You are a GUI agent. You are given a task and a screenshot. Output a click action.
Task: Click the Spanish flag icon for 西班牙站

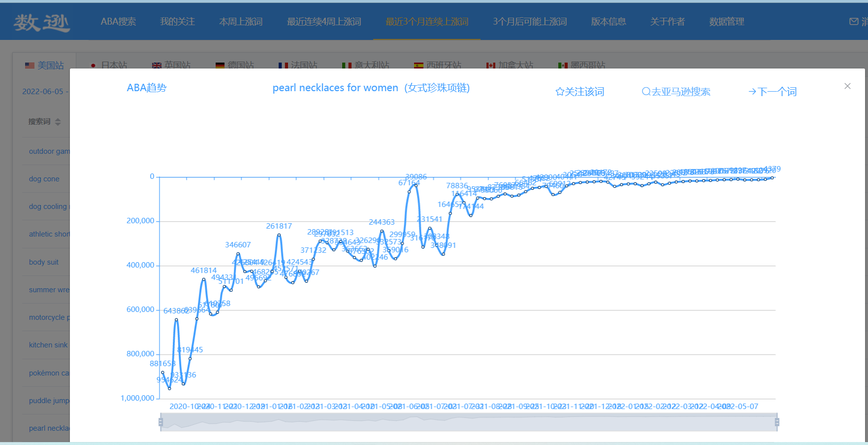pyautogui.click(x=418, y=66)
